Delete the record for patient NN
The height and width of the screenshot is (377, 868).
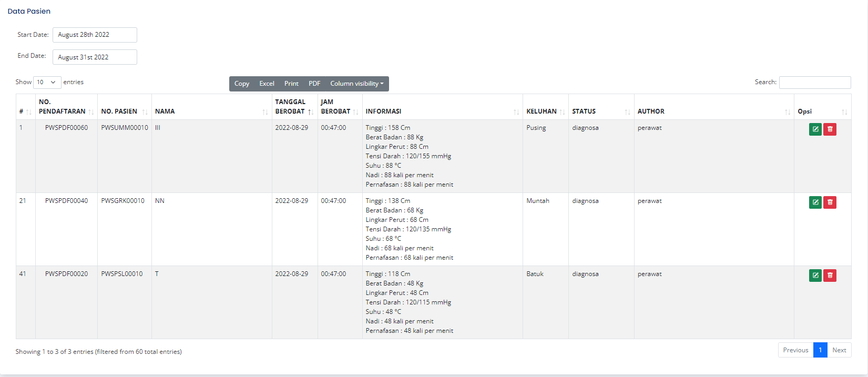pos(830,202)
